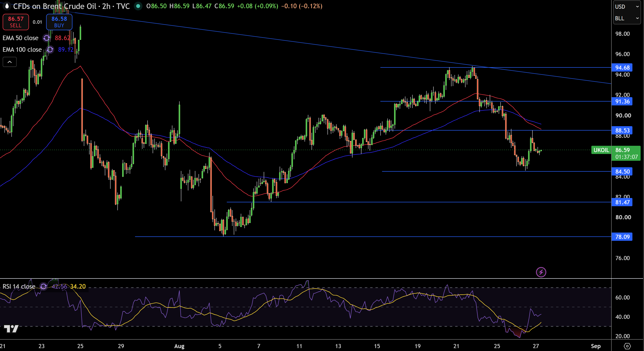644x351 pixels.
Task: Click the Aug date label on time axis
Action: (179, 346)
